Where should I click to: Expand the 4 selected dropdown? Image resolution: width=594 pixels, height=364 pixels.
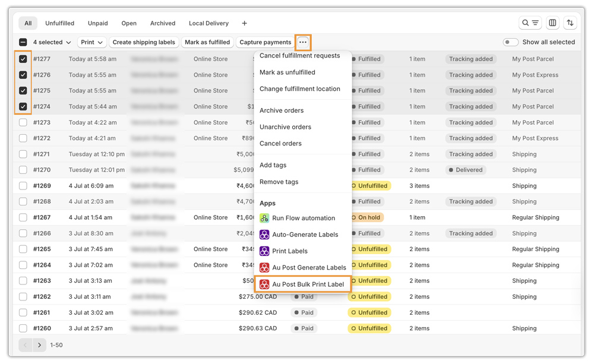pyautogui.click(x=52, y=42)
